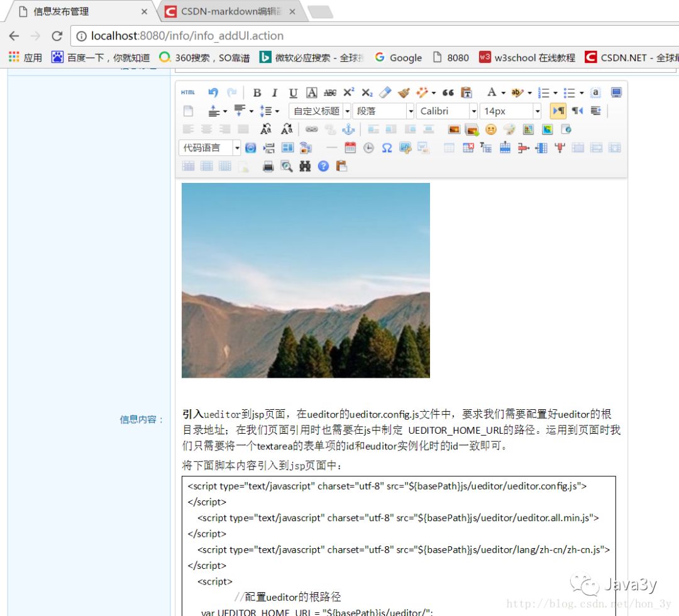Reload the page
Viewport: 679px width, 616px height.
(57, 36)
